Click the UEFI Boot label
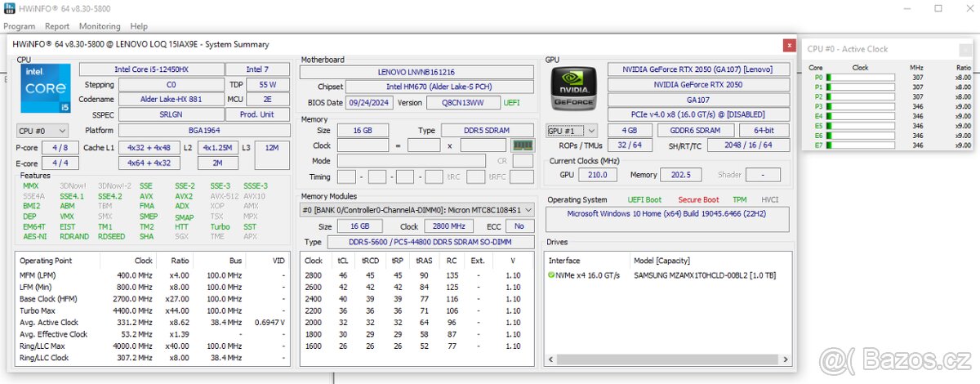The image size is (980, 384). [644, 199]
